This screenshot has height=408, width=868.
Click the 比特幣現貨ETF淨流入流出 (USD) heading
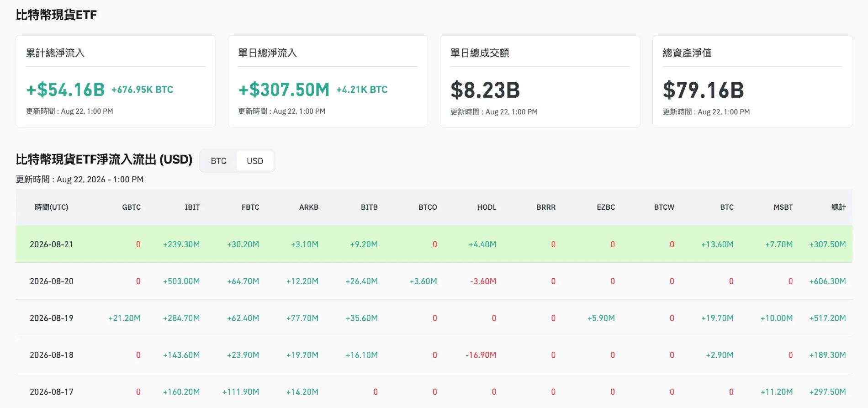(x=104, y=159)
